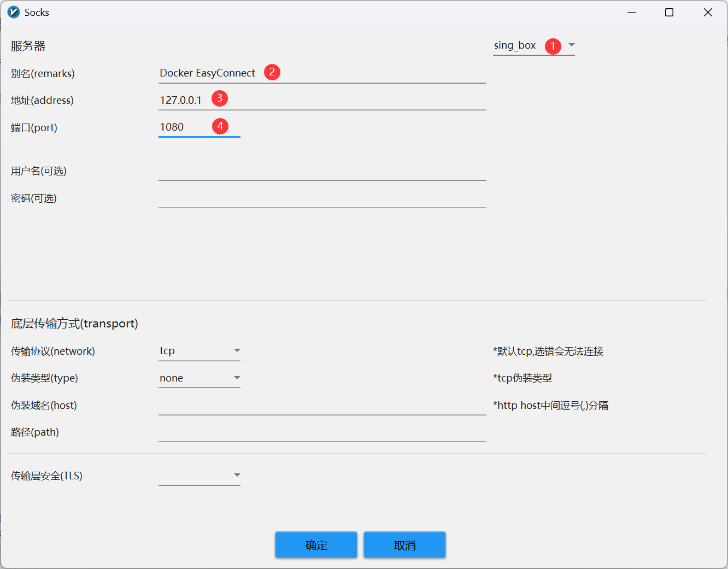Click the 伪装类型(type) label
728x569 pixels.
coord(44,378)
